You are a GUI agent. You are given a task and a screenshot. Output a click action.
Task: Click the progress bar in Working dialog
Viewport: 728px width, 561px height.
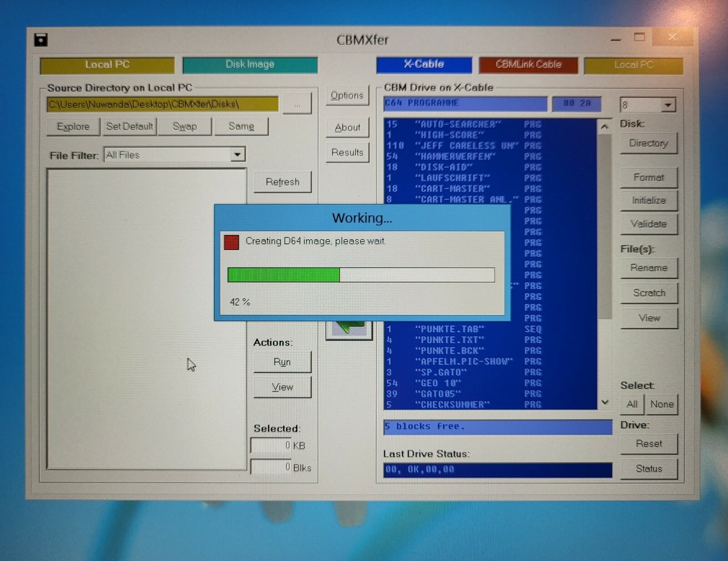[x=361, y=275]
